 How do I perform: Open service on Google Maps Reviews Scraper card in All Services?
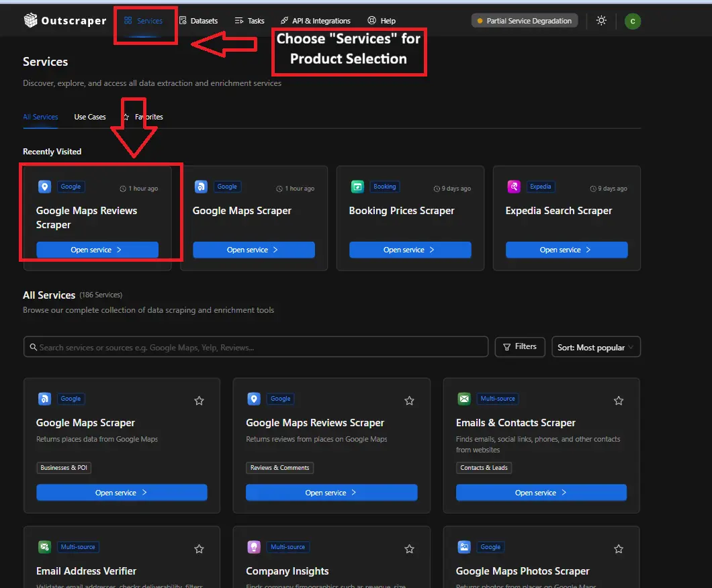coord(331,493)
